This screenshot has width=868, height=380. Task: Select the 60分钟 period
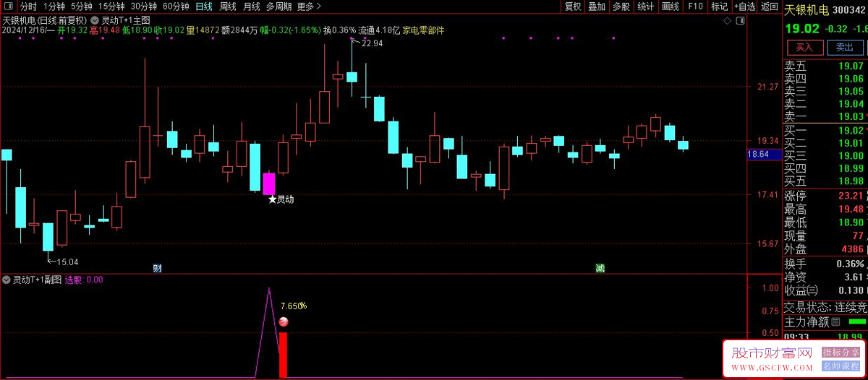(176, 7)
